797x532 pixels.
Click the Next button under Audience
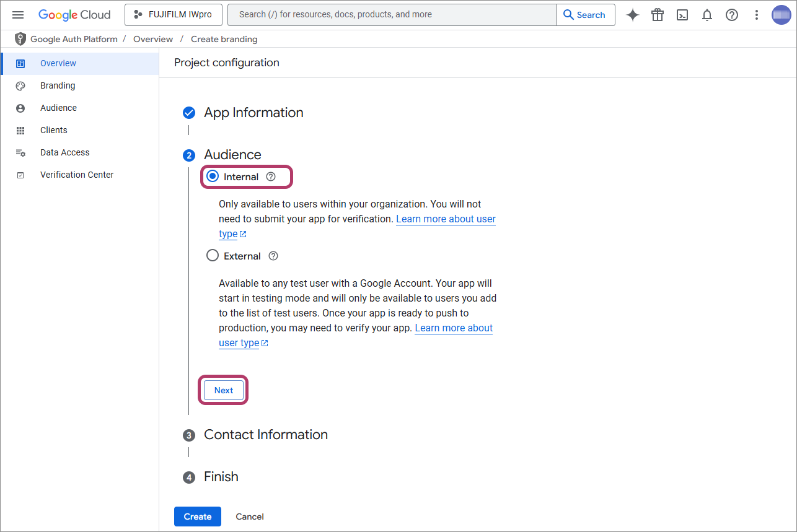point(224,390)
